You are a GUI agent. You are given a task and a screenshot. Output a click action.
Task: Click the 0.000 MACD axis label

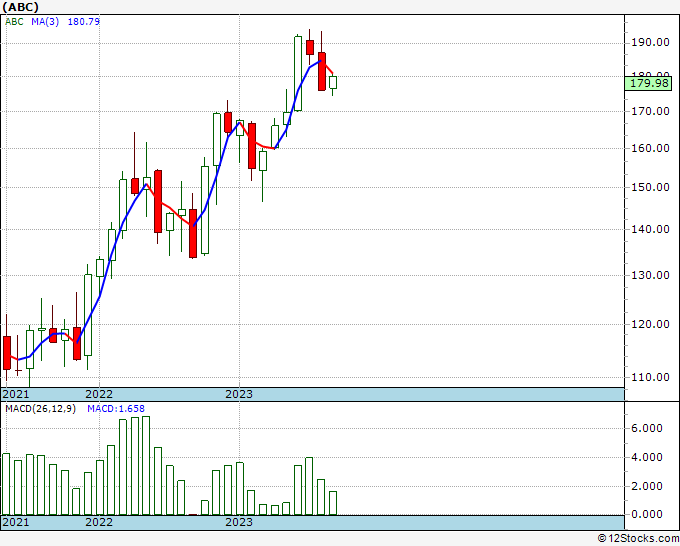[647, 514]
